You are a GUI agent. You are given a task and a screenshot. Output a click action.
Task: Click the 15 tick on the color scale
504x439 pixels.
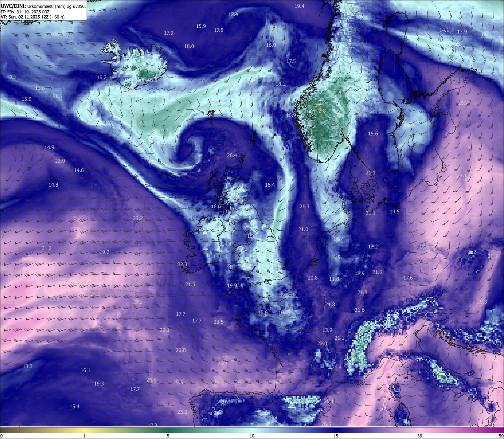(336, 436)
